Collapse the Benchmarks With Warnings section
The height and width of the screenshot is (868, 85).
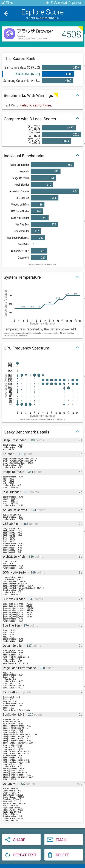pos(77,95)
